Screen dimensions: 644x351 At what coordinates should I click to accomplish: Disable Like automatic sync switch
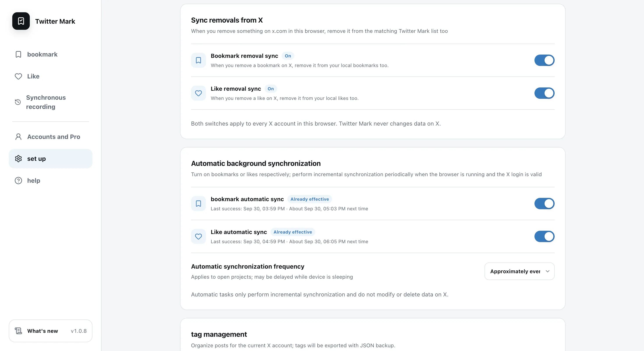544,236
